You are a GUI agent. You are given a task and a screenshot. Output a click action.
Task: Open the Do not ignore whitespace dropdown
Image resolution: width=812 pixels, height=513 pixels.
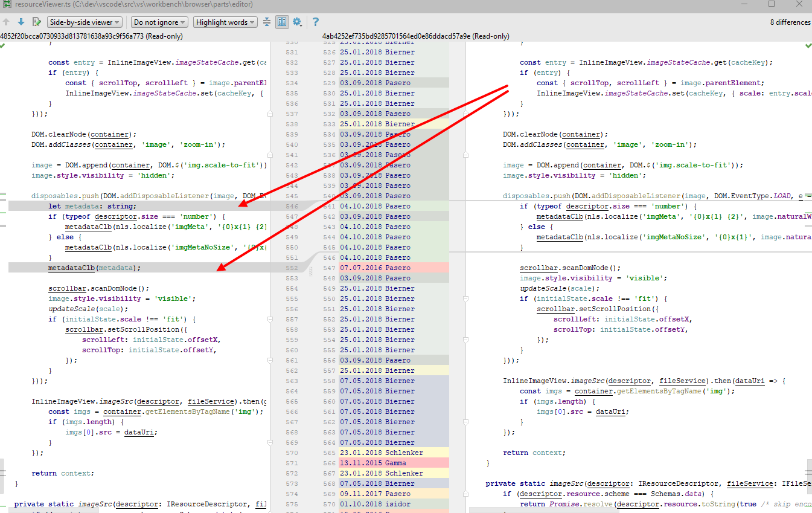(159, 22)
